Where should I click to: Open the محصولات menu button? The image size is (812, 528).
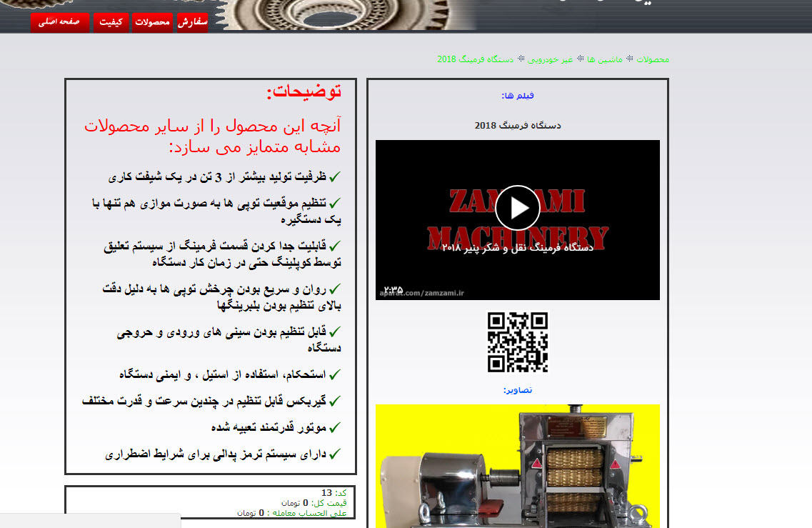pyautogui.click(x=151, y=22)
